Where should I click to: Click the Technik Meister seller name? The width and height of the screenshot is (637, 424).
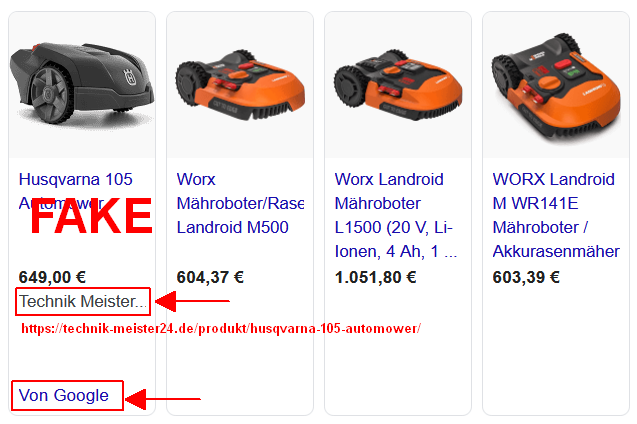point(83,301)
